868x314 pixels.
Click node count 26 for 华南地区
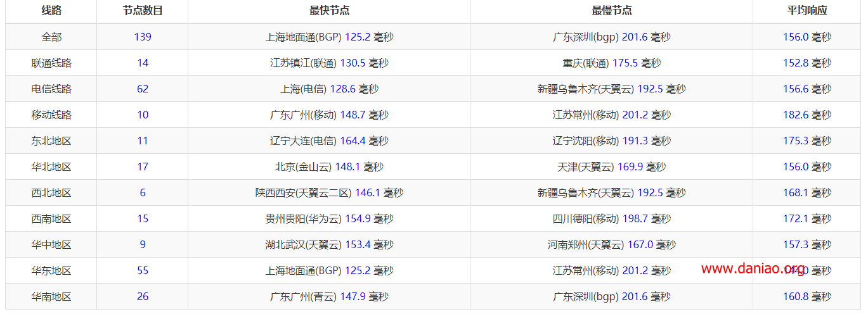click(143, 296)
